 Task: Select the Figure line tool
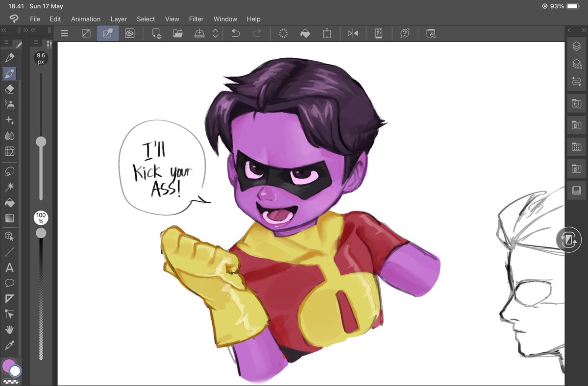[9, 252]
